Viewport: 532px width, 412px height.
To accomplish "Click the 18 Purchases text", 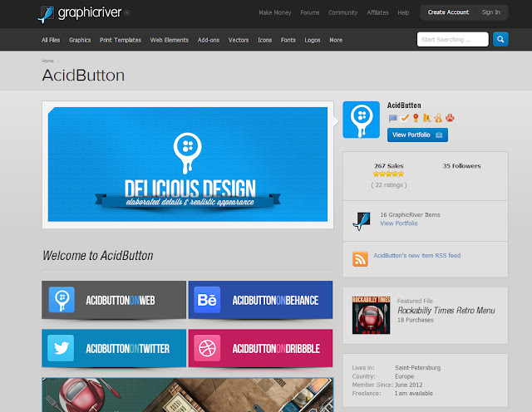I will 416,320.
